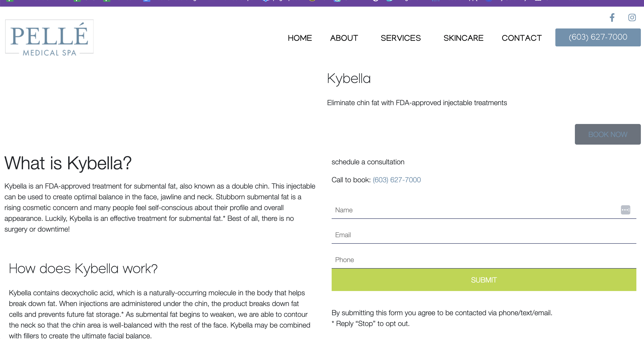Image resolution: width=644 pixels, height=339 pixels.
Task: Focus the Phone input field
Action: click(484, 260)
